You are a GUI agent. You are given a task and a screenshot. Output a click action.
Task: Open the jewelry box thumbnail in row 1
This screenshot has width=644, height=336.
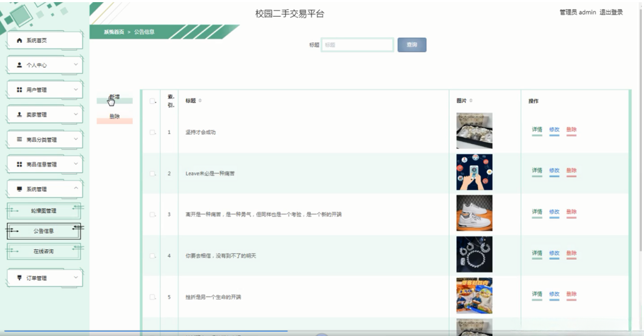click(x=475, y=131)
